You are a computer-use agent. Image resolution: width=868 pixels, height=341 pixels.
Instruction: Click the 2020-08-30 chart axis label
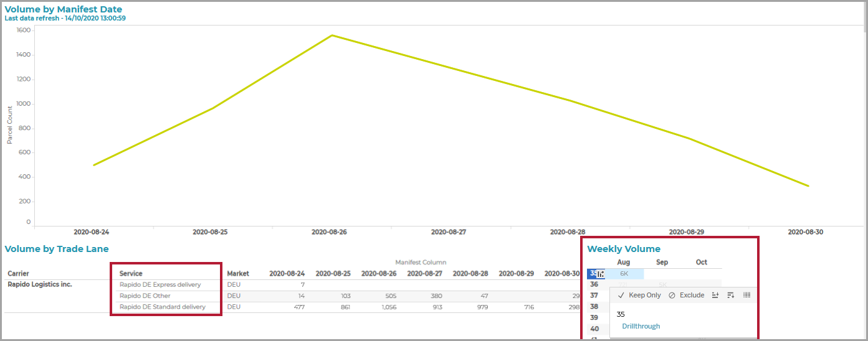click(x=806, y=231)
